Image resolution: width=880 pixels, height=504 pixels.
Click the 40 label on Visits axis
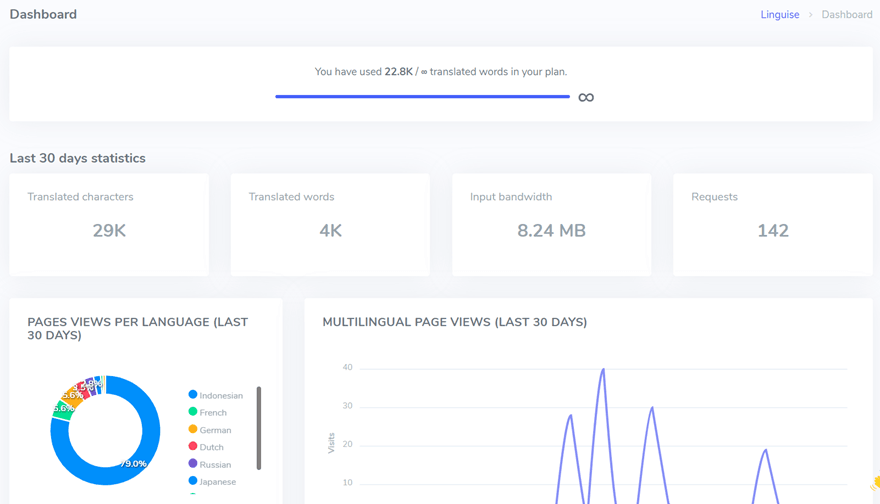(x=347, y=368)
